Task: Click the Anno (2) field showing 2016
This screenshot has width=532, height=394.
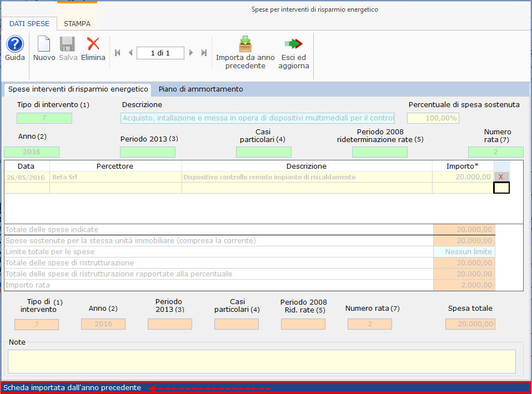Action: pos(32,152)
